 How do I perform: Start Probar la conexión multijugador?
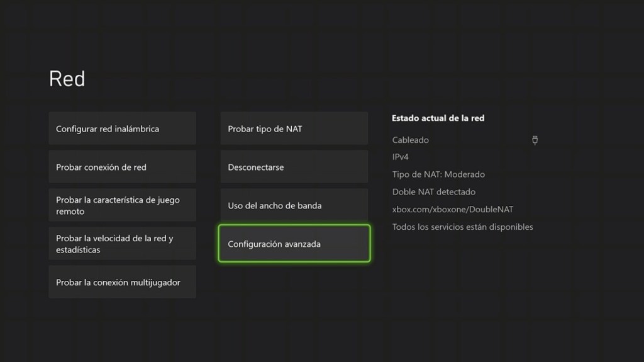[x=123, y=282]
